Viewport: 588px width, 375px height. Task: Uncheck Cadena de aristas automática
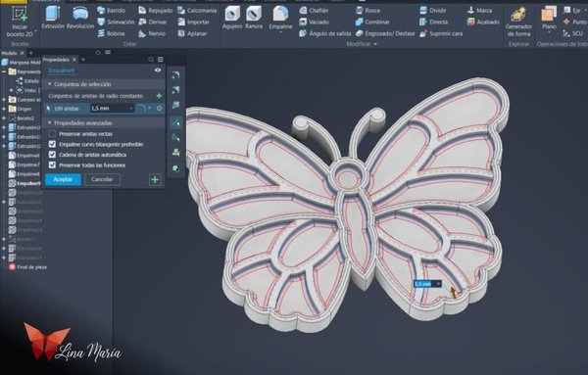(52, 155)
